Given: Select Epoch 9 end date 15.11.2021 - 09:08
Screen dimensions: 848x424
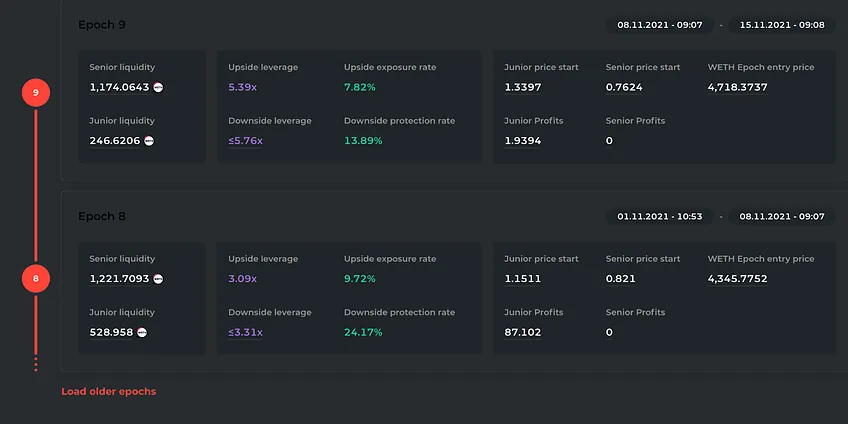Looking at the screenshot, I should [x=782, y=25].
